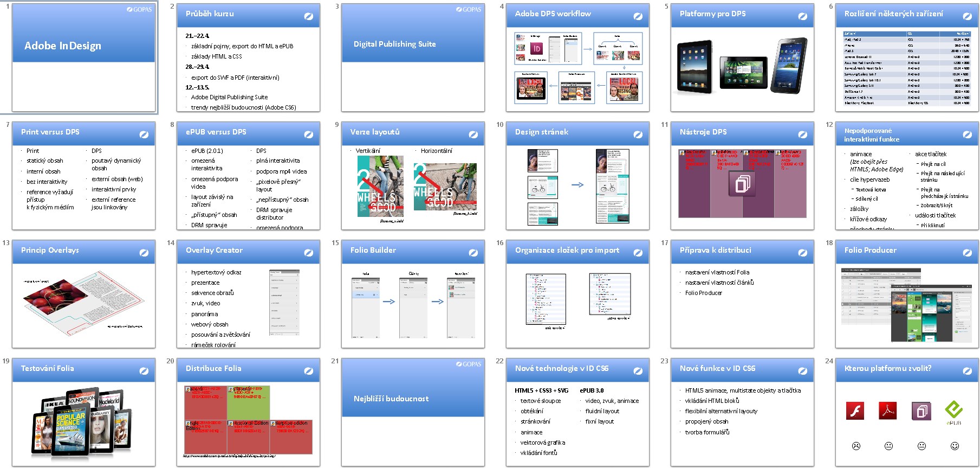
Task: Click the vertical layout image on Verze layoutů
Action: [x=380, y=187]
